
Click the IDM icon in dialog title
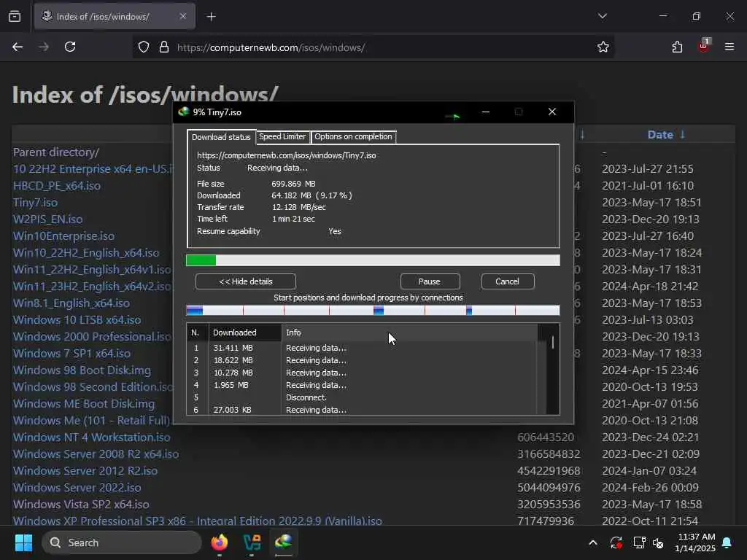click(x=183, y=112)
